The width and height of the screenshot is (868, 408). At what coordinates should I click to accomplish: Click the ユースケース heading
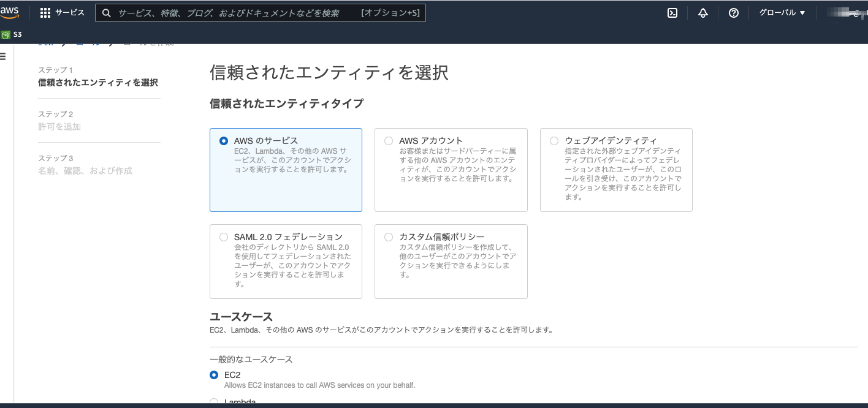point(241,317)
